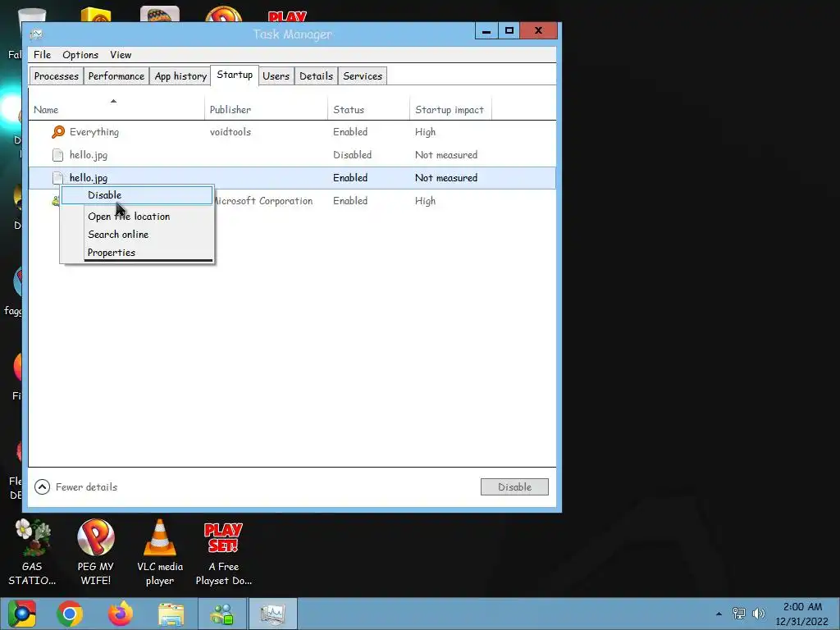Screen dimensions: 840x630
Task: Click the Task Manager taskbar button
Action: pyautogui.click(x=272, y=614)
